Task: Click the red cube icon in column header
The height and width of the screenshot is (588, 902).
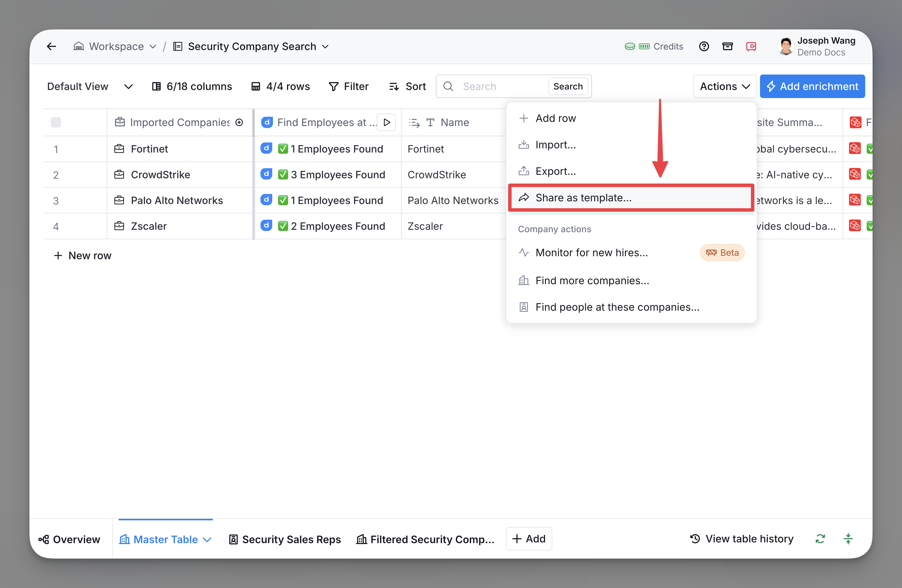Action: 855,122
